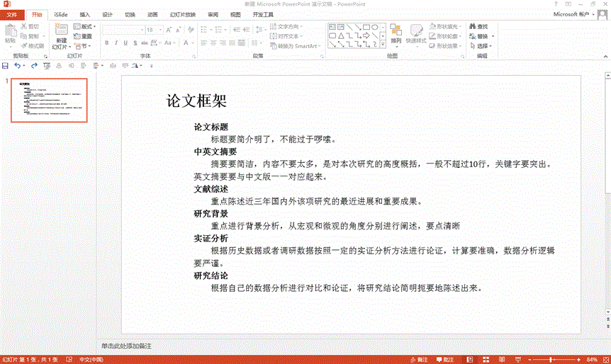Toggle Italic text formatting
This screenshot has width=611, height=364.
pos(116,43)
